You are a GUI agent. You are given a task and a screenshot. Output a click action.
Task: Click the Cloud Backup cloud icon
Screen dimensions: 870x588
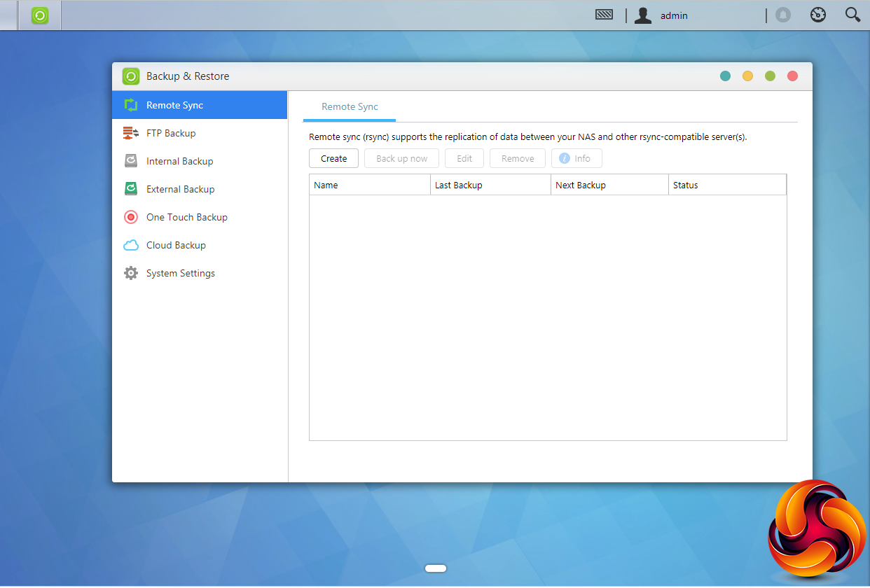click(131, 245)
